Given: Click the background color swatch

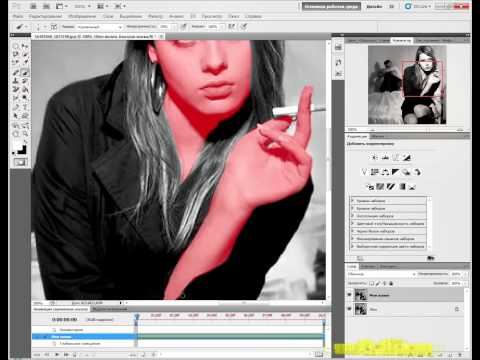Looking at the screenshot, I should pos(22,150).
